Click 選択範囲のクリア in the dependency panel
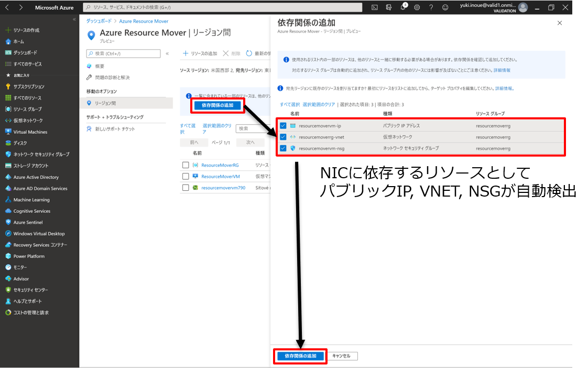The image size is (588, 368). 319,105
